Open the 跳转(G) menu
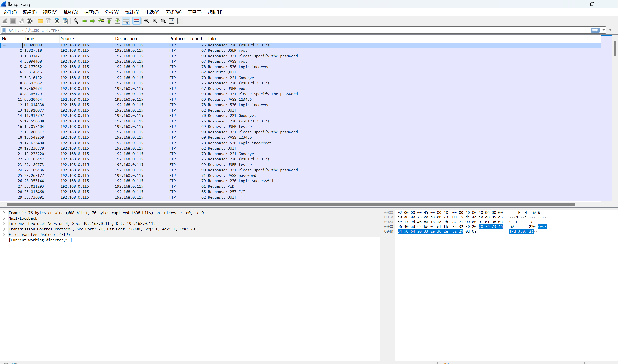Screen dimensions: 618x364 tap(71, 12)
